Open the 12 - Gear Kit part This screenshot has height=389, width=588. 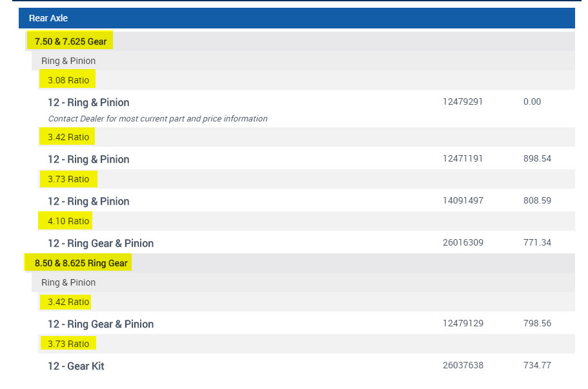coord(76,366)
